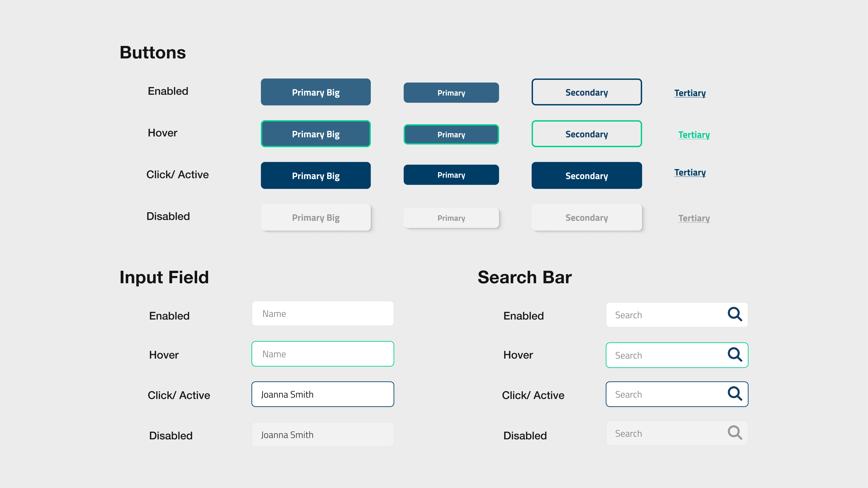Click the Enabled label in the Buttons section

[168, 91]
